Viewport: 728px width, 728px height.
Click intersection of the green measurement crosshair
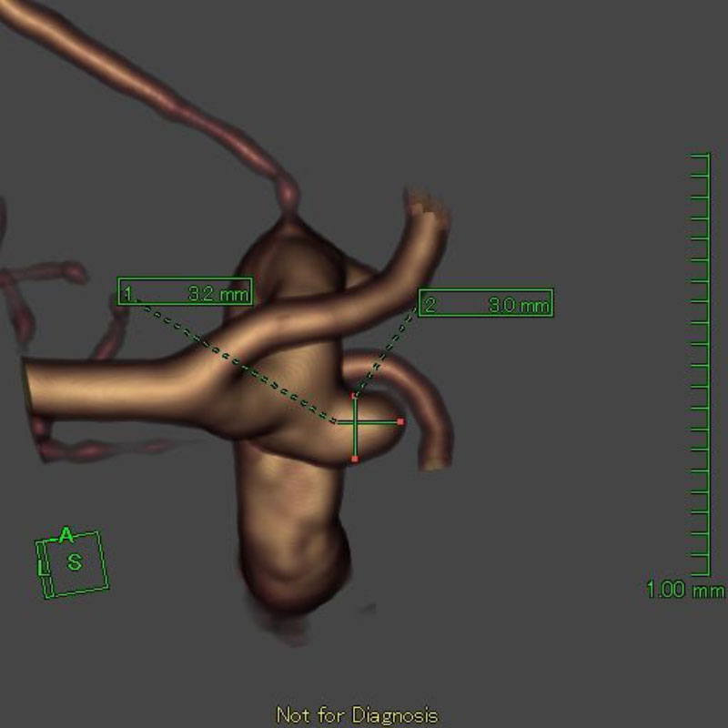coord(354,422)
